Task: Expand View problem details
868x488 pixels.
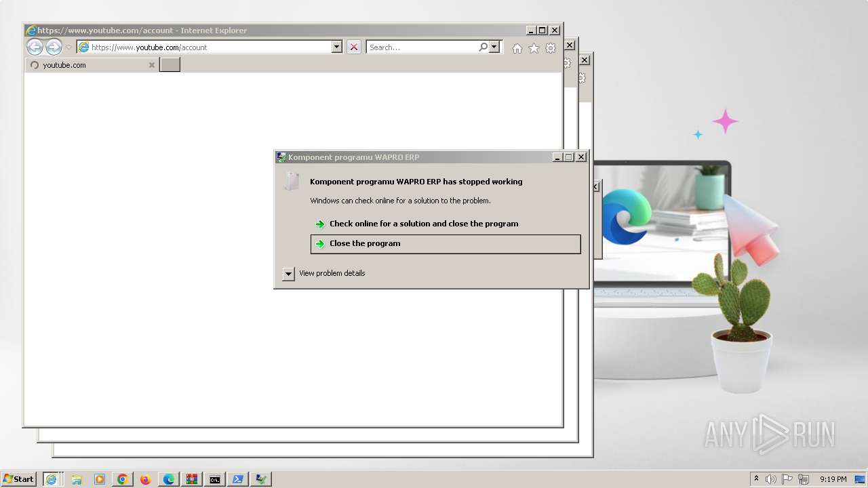Action: [288, 273]
